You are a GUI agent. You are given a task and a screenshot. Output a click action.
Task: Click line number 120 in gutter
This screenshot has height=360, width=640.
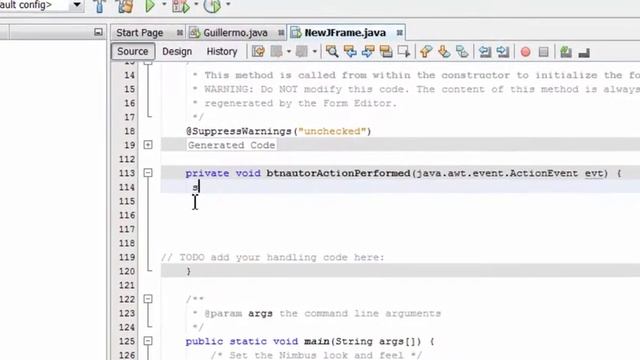tap(127, 271)
